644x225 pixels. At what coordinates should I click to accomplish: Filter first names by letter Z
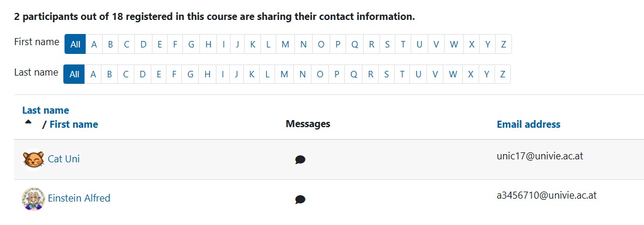tap(503, 45)
